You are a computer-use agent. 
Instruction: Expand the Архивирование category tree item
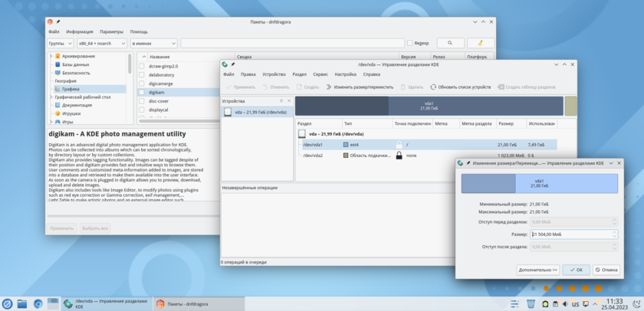[x=51, y=56]
